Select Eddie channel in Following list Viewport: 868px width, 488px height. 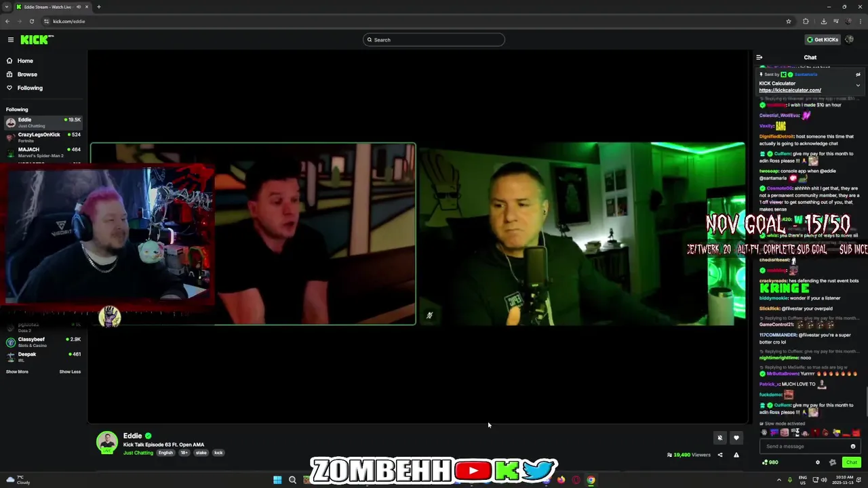[43, 122]
